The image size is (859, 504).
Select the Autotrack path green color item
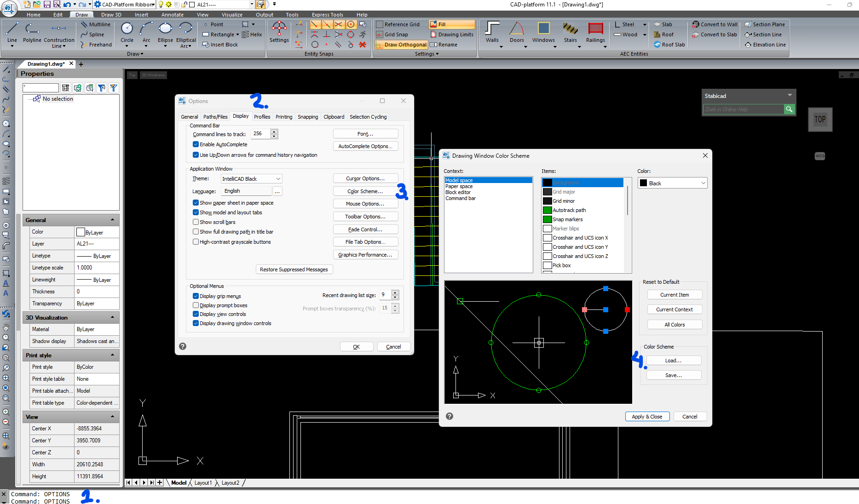[582, 210]
